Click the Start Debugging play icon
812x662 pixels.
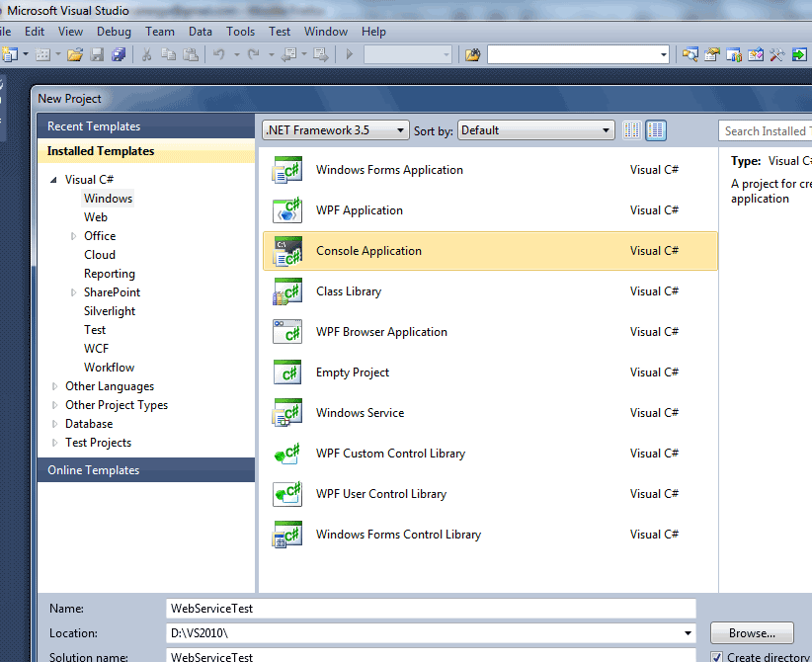[x=349, y=54]
